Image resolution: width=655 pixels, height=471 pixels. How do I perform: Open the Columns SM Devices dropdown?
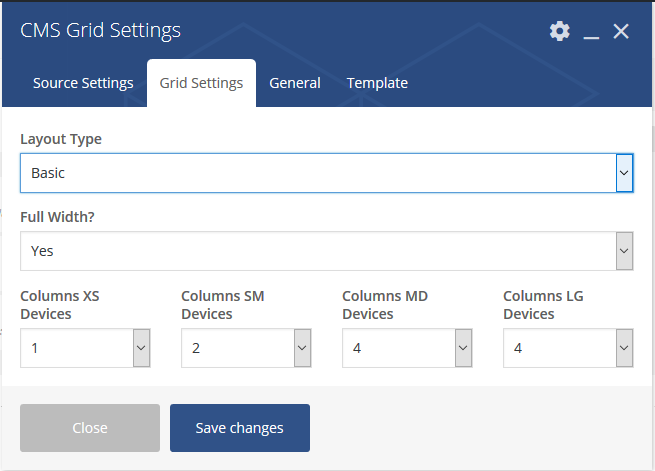coord(246,348)
